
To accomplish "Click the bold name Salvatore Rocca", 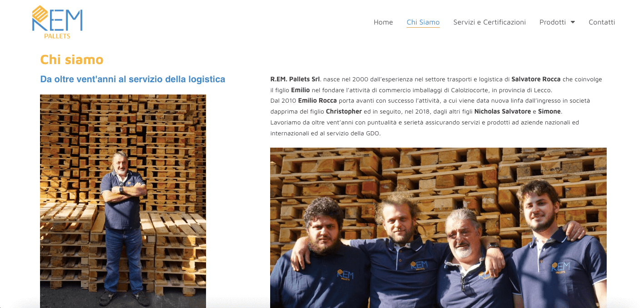I will point(536,79).
